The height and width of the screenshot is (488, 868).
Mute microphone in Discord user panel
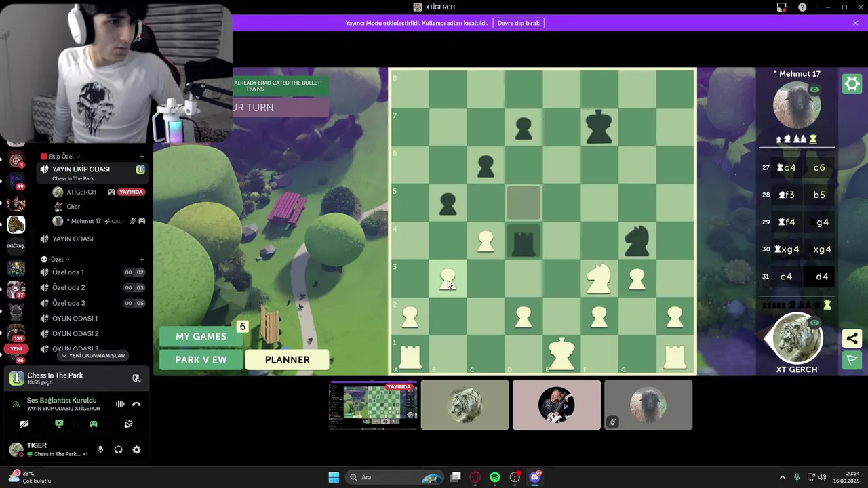pos(100,449)
